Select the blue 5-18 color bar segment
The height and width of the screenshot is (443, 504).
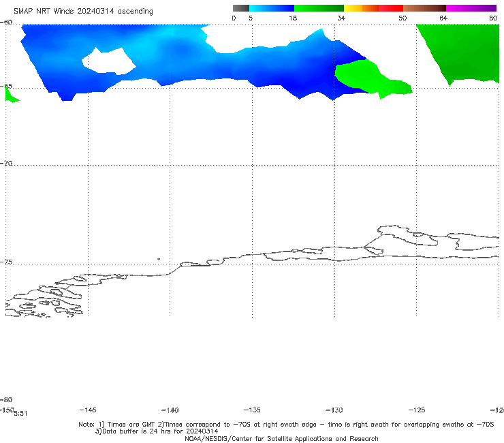pyautogui.click(x=272, y=8)
